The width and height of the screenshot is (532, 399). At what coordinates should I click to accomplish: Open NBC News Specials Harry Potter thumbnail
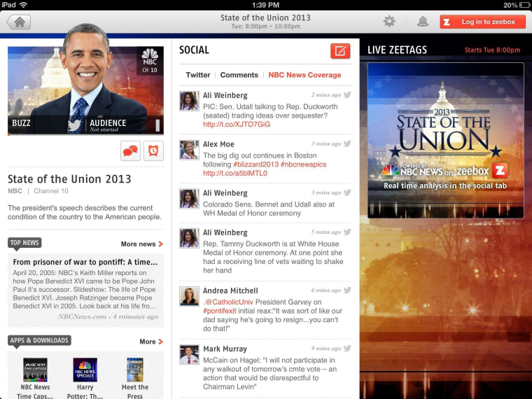pyautogui.click(x=85, y=370)
